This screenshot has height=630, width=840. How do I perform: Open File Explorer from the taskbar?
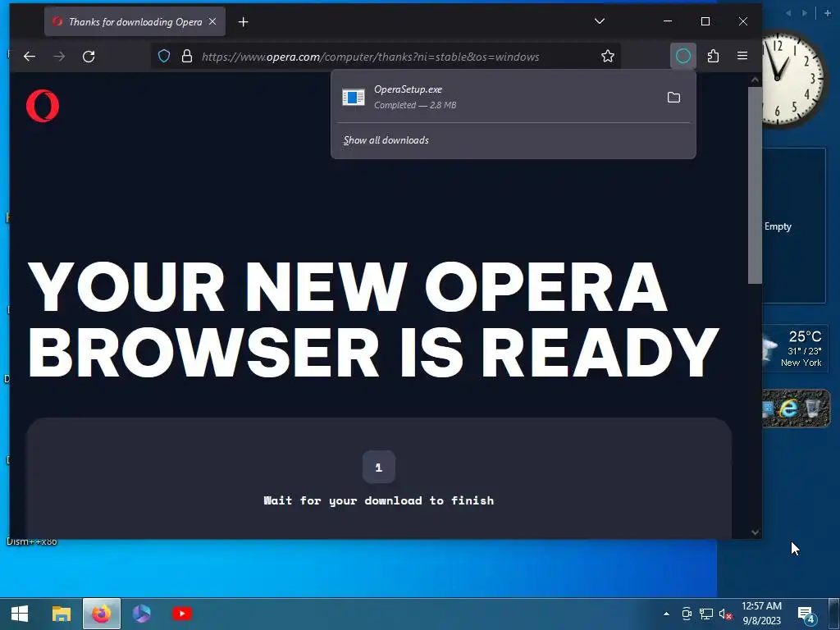click(62, 614)
